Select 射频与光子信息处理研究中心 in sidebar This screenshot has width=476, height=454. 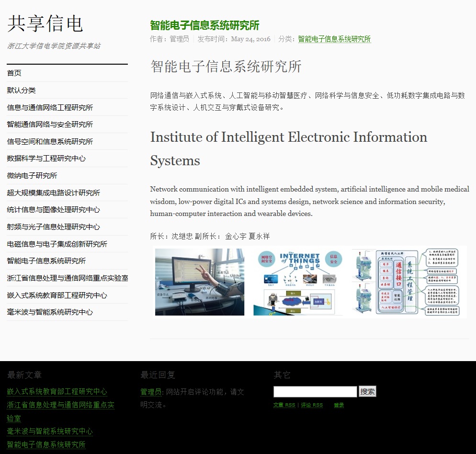(54, 227)
